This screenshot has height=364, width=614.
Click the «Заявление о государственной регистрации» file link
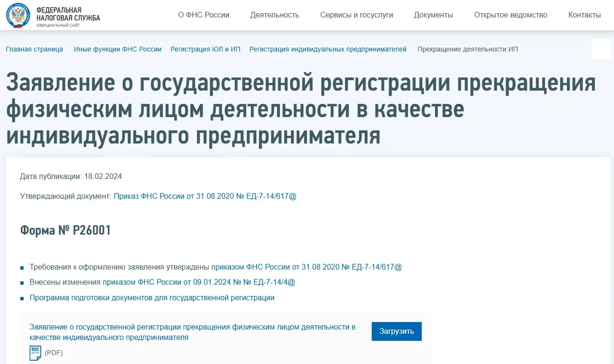tap(192, 332)
